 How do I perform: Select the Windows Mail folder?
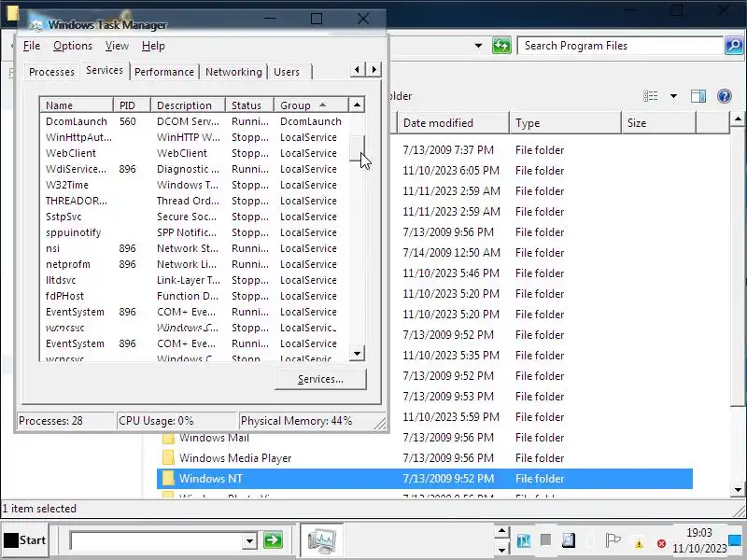[x=214, y=438]
